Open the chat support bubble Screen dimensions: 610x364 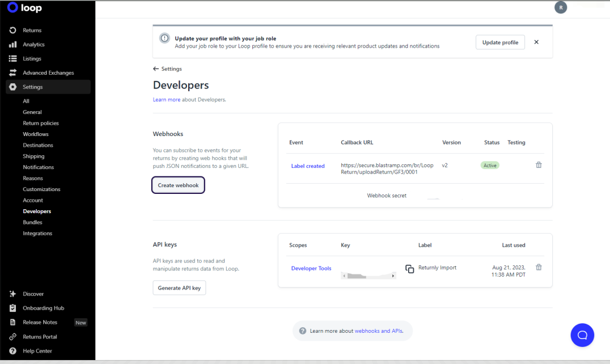click(x=582, y=335)
